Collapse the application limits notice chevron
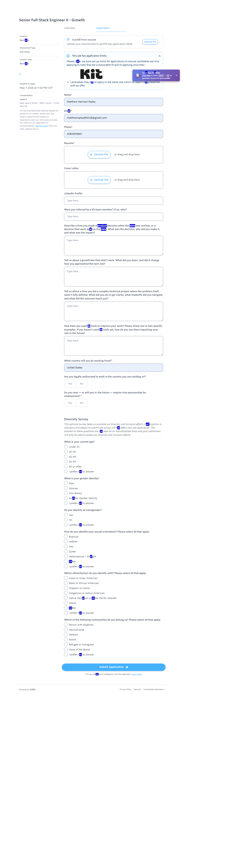225x868 pixels. point(159,56)
